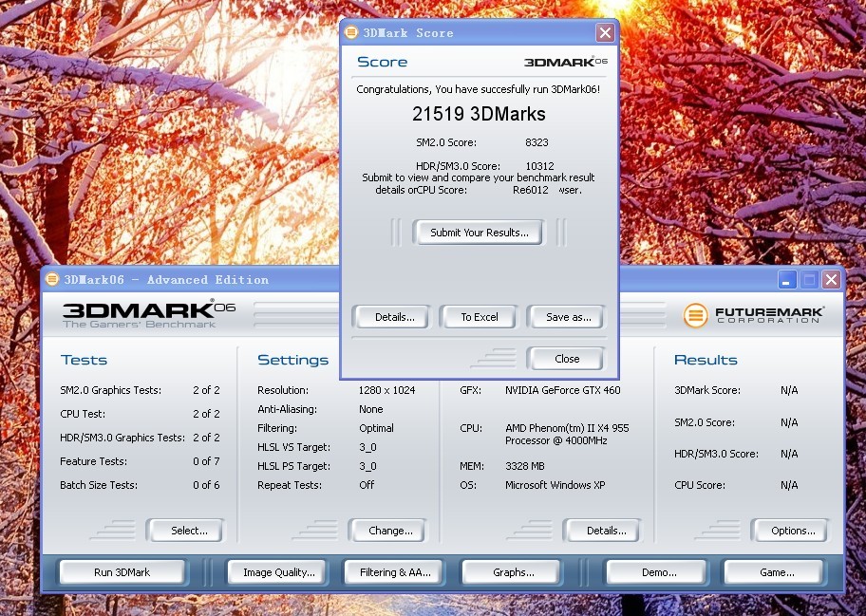Click the Score heading in the dialog

pos(382,62)
